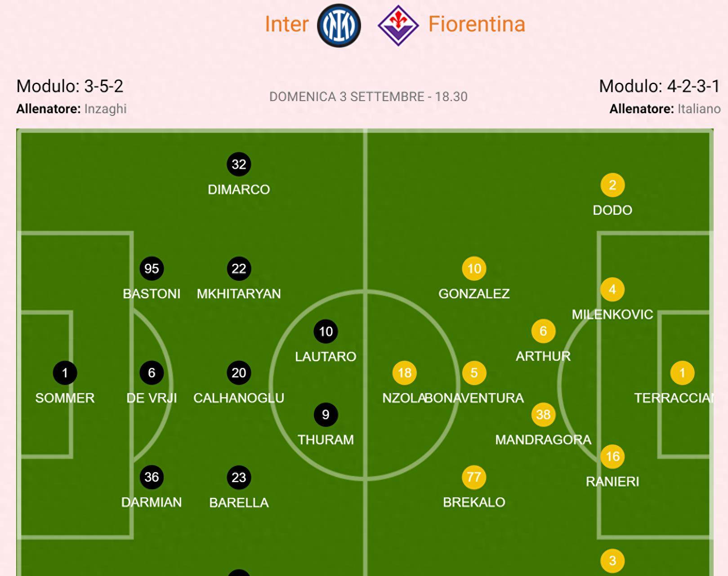Select Dimarco's number 32 marker

[x=239, y=164]
